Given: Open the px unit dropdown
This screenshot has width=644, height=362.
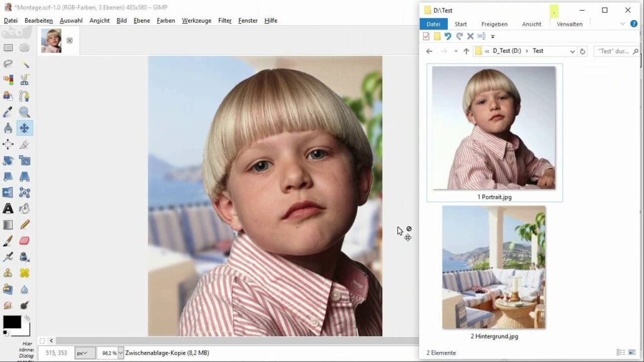Looking at the screenshot, I should point(85,353).
